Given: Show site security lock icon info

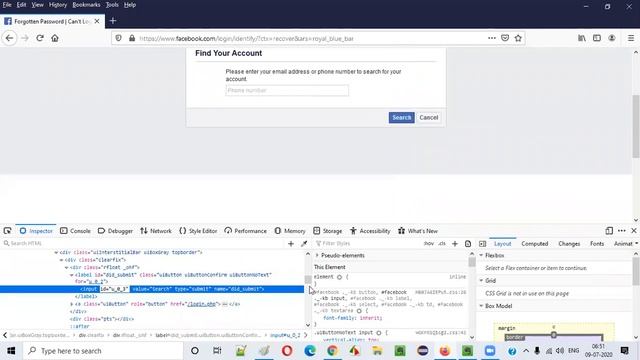Looking at the screenshot, I should 131,38.
